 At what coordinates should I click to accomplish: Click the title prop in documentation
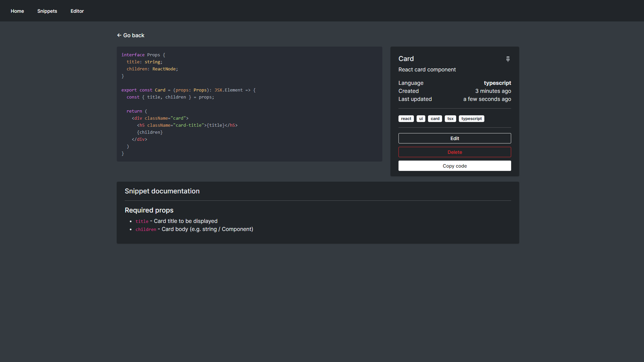142,221
